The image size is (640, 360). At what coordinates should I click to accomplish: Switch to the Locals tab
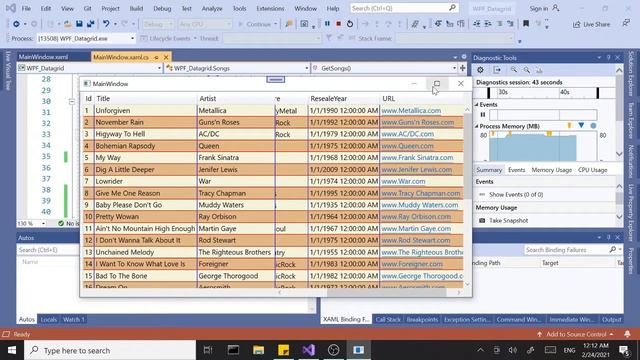pos(49,319)
